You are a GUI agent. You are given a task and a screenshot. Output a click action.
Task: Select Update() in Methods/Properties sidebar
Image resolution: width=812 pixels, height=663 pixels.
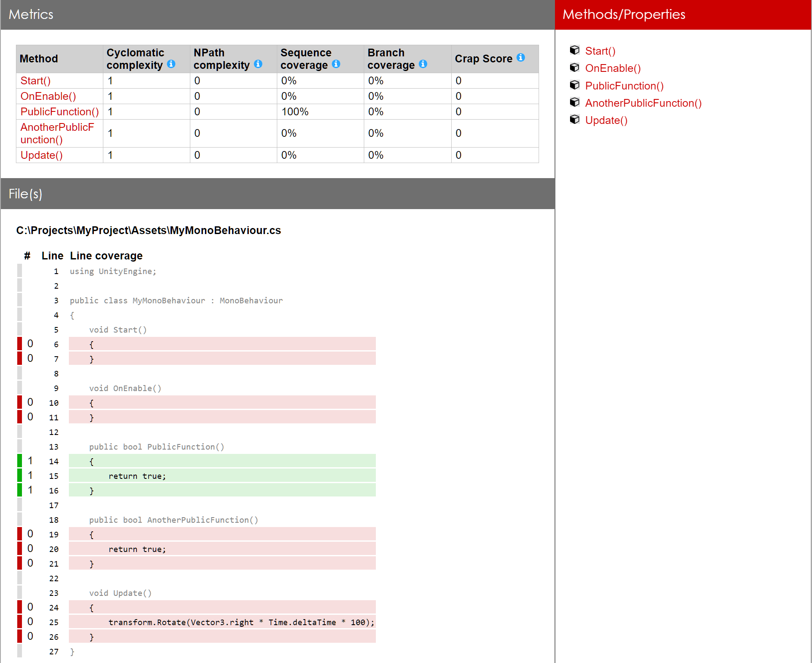(606, 120)
